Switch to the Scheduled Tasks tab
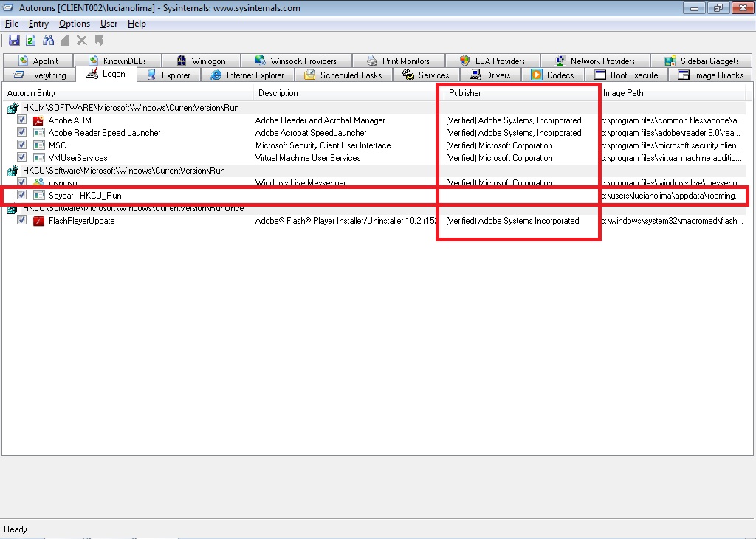Viewport: 756px width, 539px height. click(343, 75)
